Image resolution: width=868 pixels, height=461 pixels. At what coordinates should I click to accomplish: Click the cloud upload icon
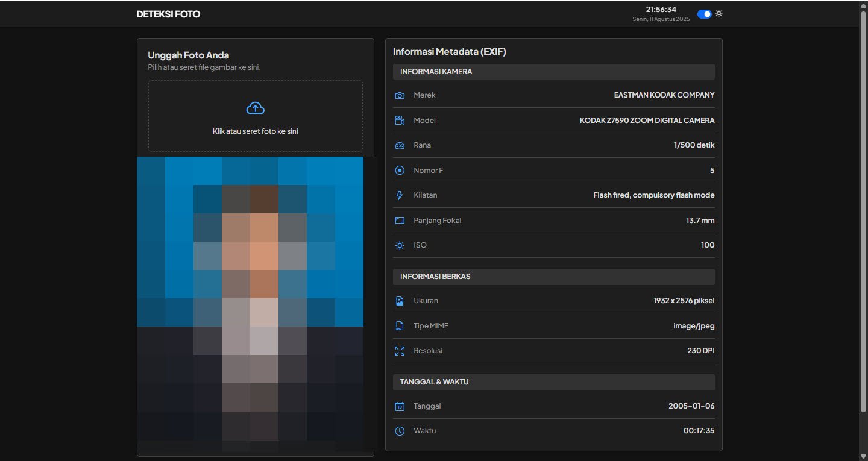coord(256,108)
